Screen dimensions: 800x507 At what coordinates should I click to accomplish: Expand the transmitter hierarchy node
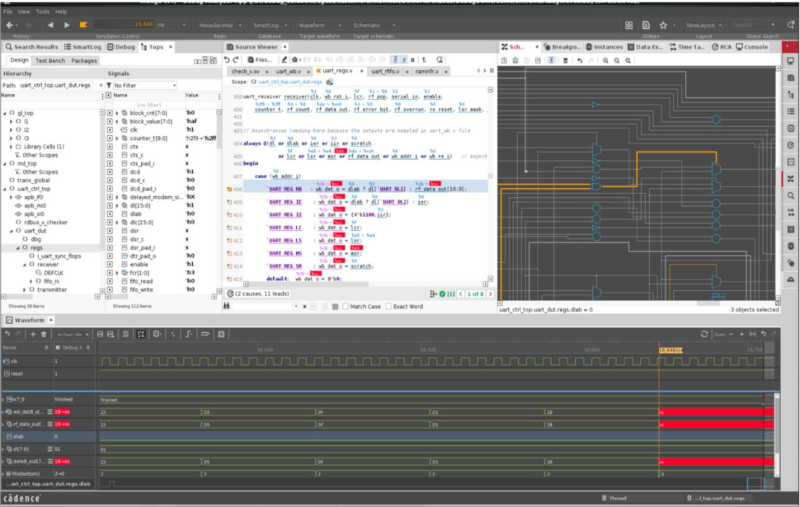pyautogui.click(x=24, y=290)
